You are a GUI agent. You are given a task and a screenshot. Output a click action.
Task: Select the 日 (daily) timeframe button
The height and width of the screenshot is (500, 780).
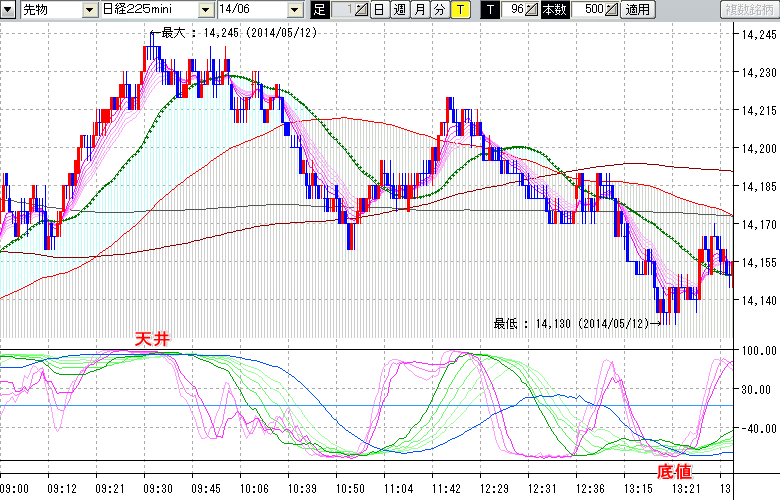pos(379,10)
